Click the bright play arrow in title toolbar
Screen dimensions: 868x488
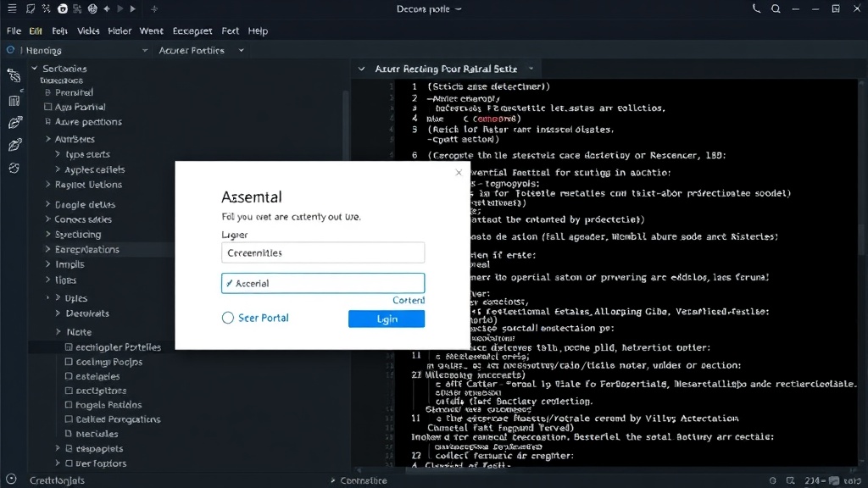(x=133, y=8)
